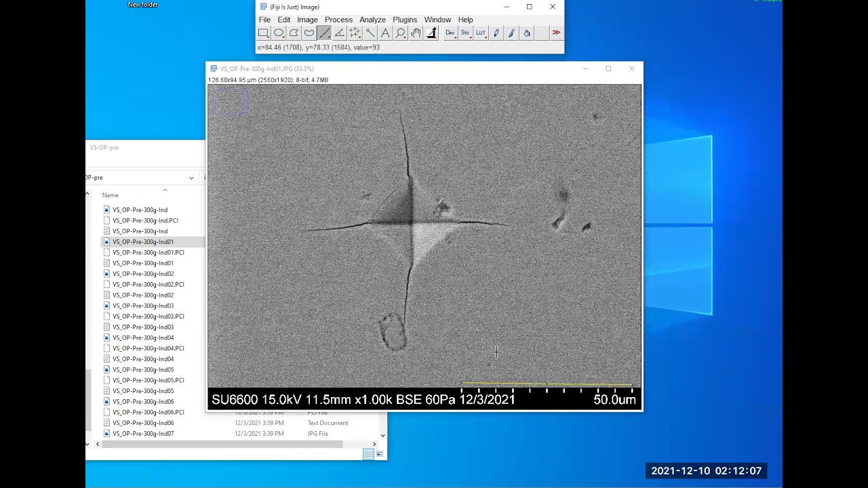868x488 pixels.
Task: Open the LUT lookup tables menu button
Action: [x=481, y=33]
